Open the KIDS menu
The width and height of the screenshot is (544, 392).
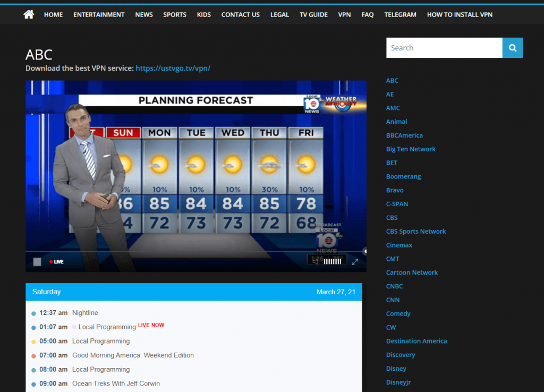click(x=204, y=14)
